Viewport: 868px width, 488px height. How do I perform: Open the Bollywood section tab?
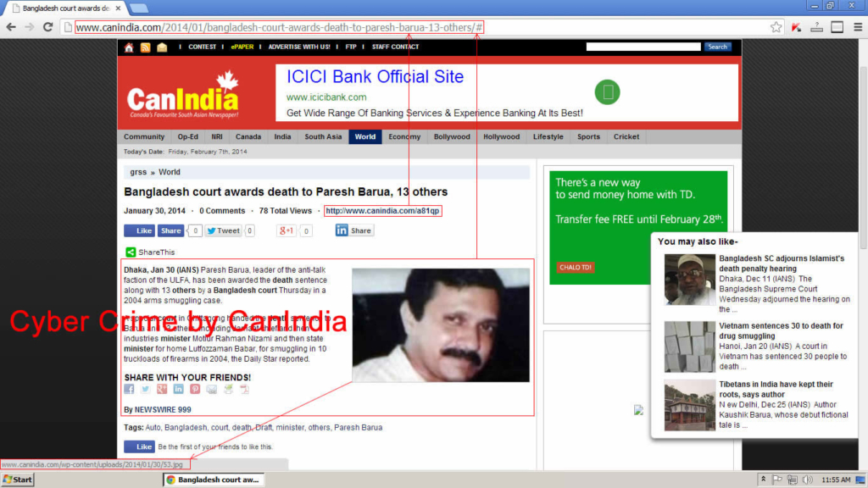pyautogui.click(x=452, y=136)
